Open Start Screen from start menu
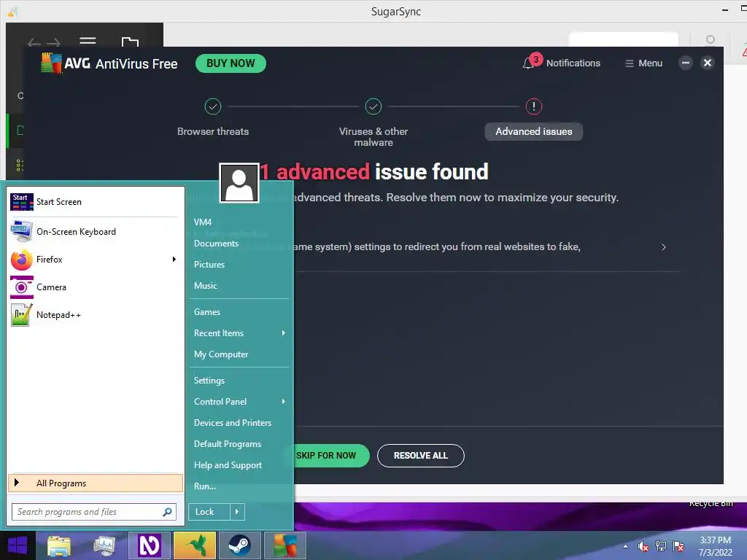 pos(96,202)
